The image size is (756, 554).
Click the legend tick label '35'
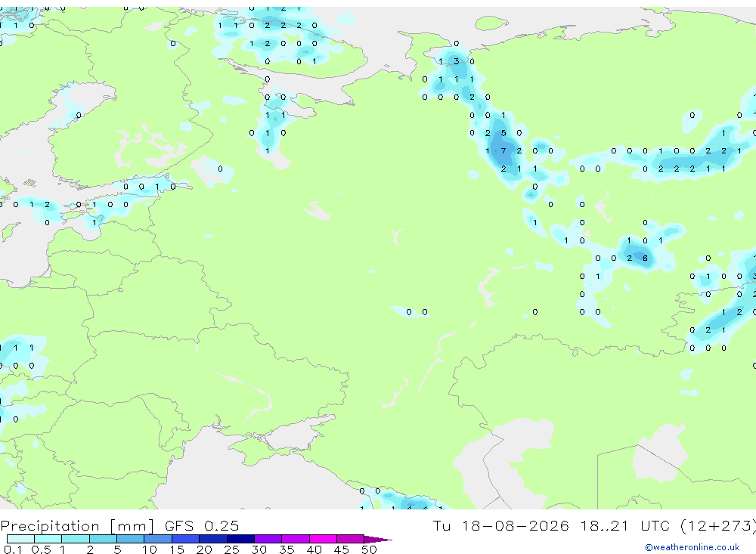coord(287,549)
